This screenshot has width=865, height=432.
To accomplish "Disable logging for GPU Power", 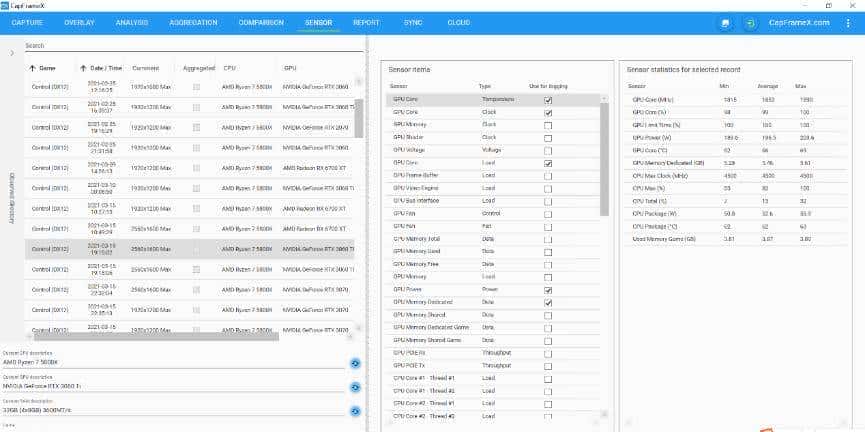I will tap(548, 290).
